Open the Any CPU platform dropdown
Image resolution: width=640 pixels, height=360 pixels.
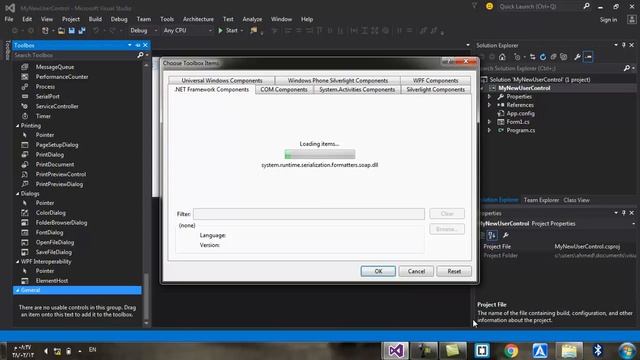tap(187, 31)
